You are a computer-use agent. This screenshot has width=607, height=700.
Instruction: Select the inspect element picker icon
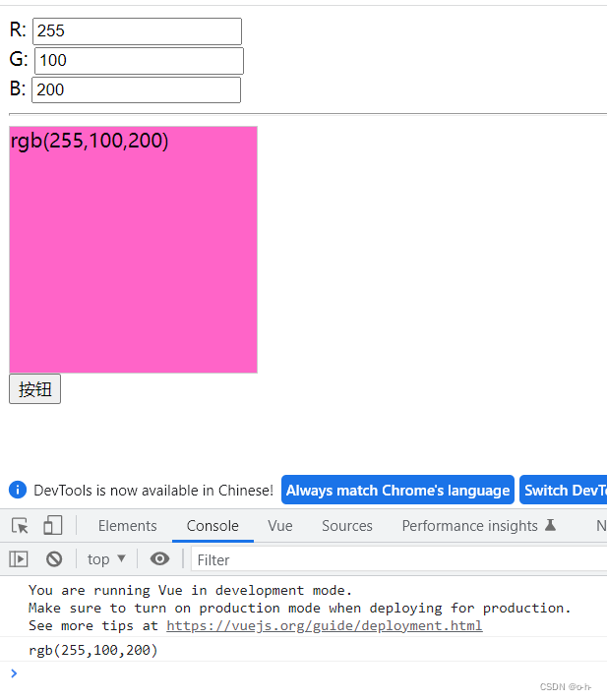point(20,525)
